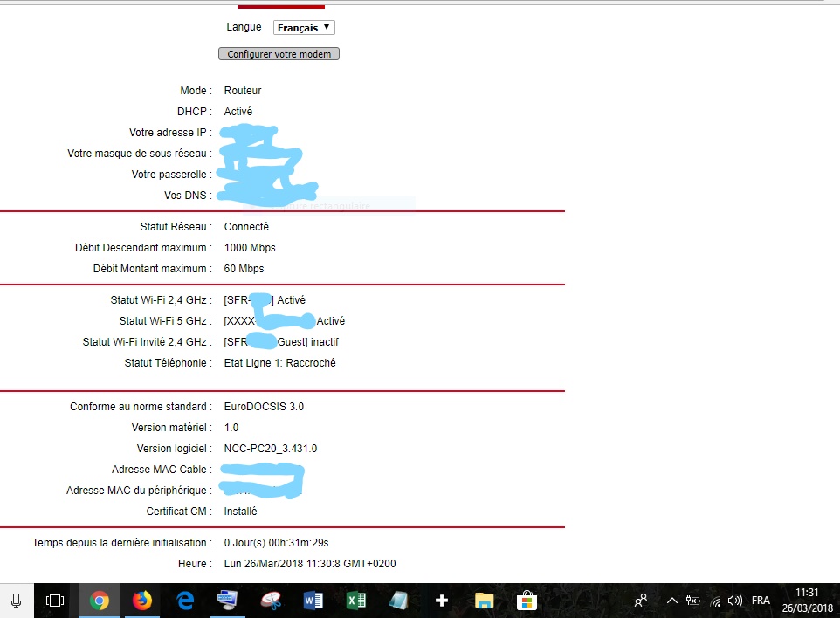Image resolution: width=840 pixels, height=618 pixels.
Task: Open the Langue dropdown set to Français
Action: 304,28
